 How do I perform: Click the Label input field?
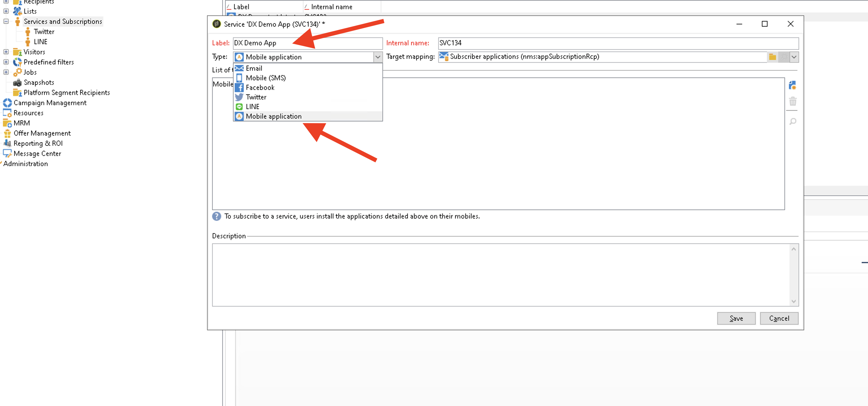[308, 43]
